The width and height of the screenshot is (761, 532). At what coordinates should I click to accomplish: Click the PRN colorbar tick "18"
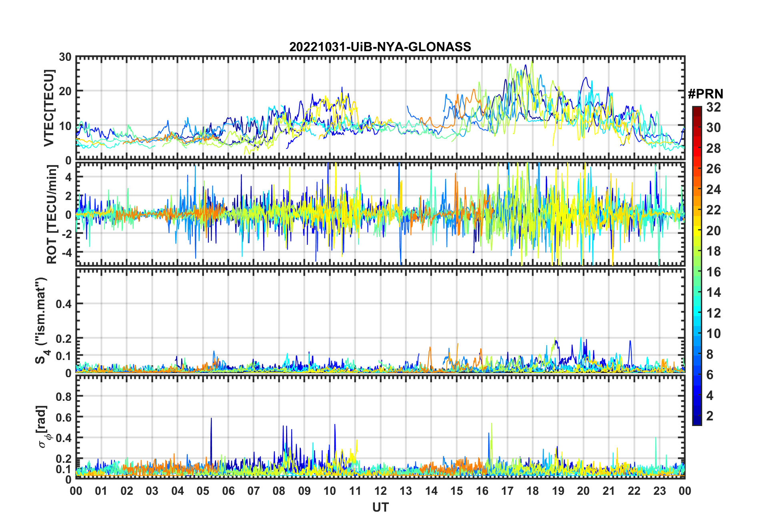[713, 251]
